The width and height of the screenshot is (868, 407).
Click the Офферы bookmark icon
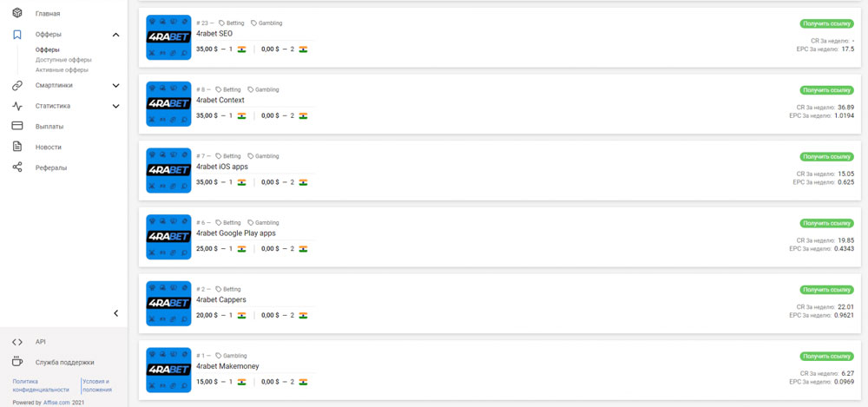pos(17,35)
